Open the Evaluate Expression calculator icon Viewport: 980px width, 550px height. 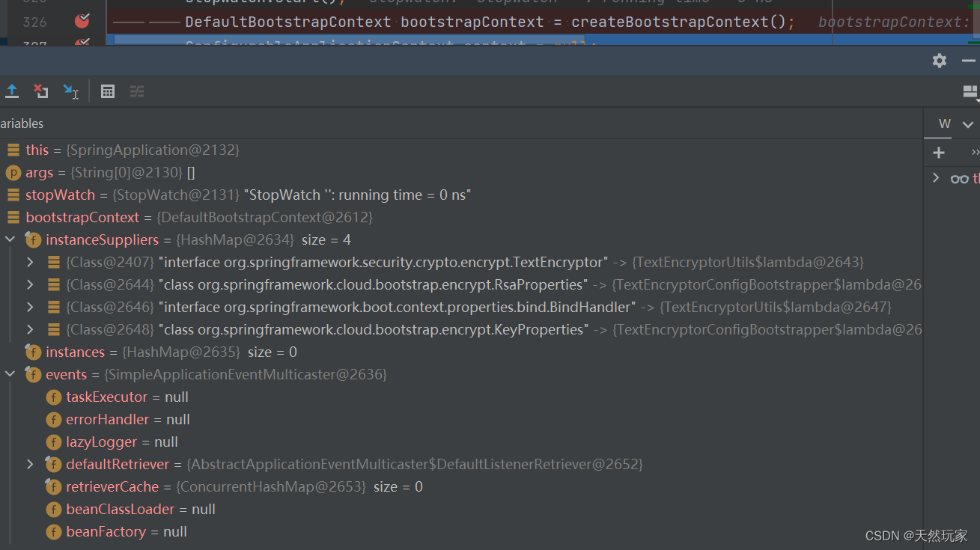pyautogui.click(x=108, y=91)
